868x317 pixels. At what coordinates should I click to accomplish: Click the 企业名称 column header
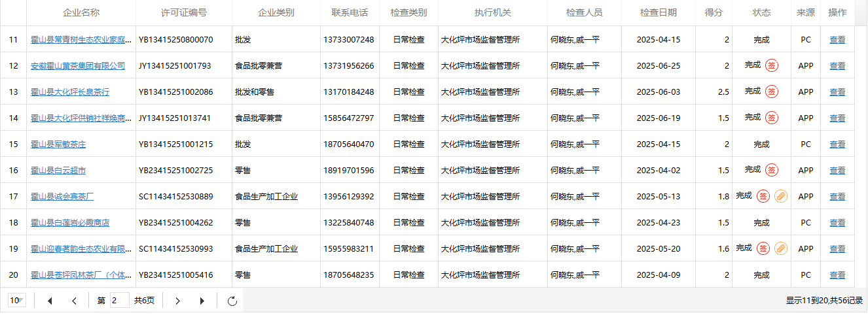[81, 12]
